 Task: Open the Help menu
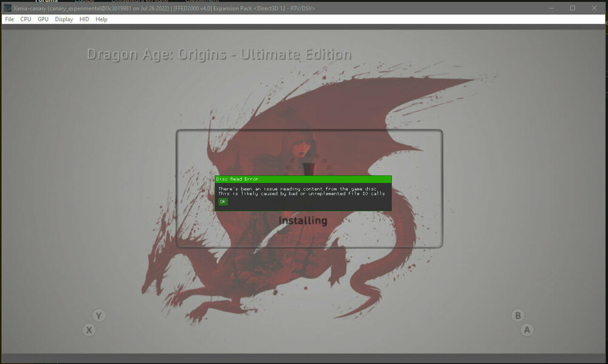coord(102,19)
